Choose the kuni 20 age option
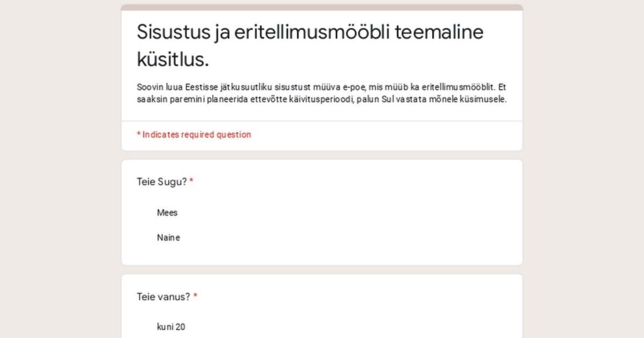This screenshot has height=338, width=644. [171, 327]
